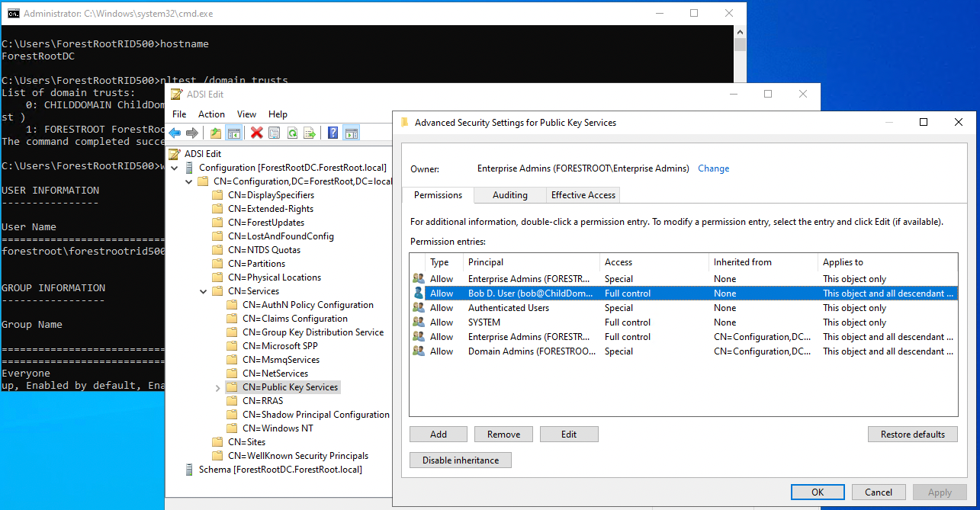
Task: Collapse the CN=Configuration,DC=ForestRoot node chevron
Action: 188,181
